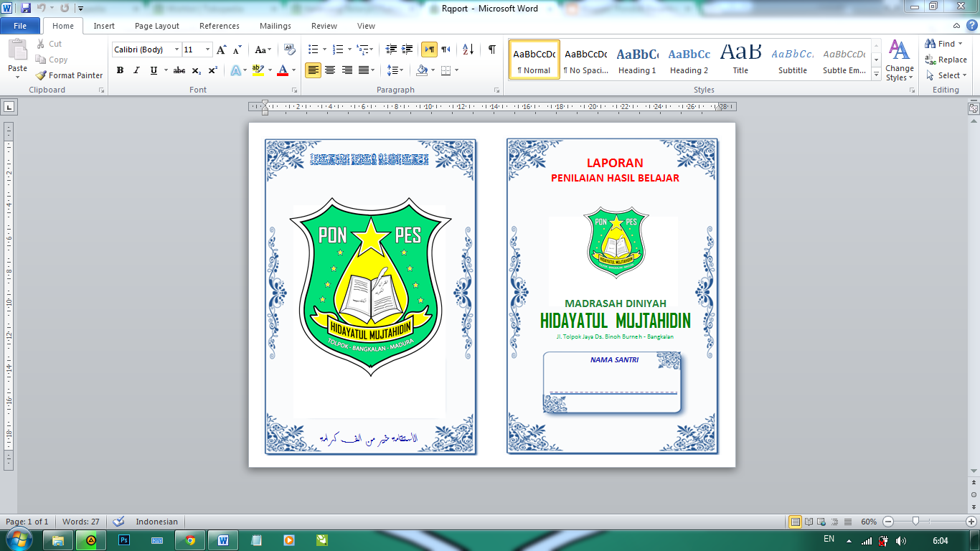Switch to the Page Layout tab
This screenshot has width=980, height=551.
pos(157,26)
